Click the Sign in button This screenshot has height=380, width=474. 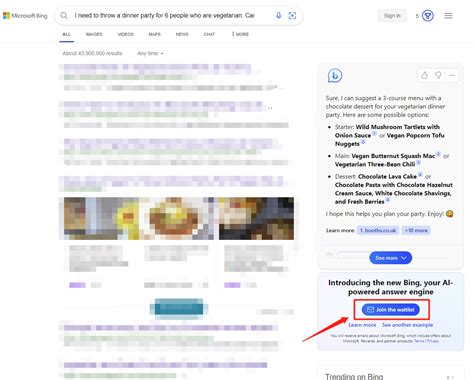392,16
